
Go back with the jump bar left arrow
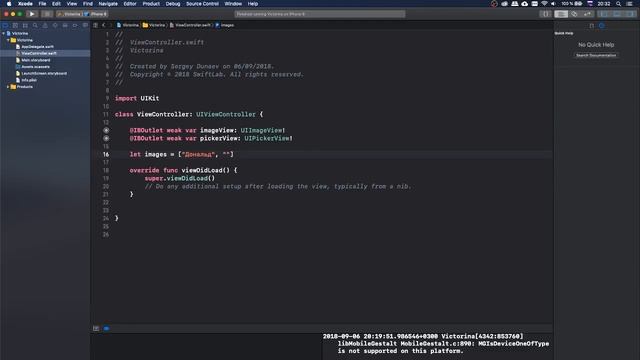[104, 25]
